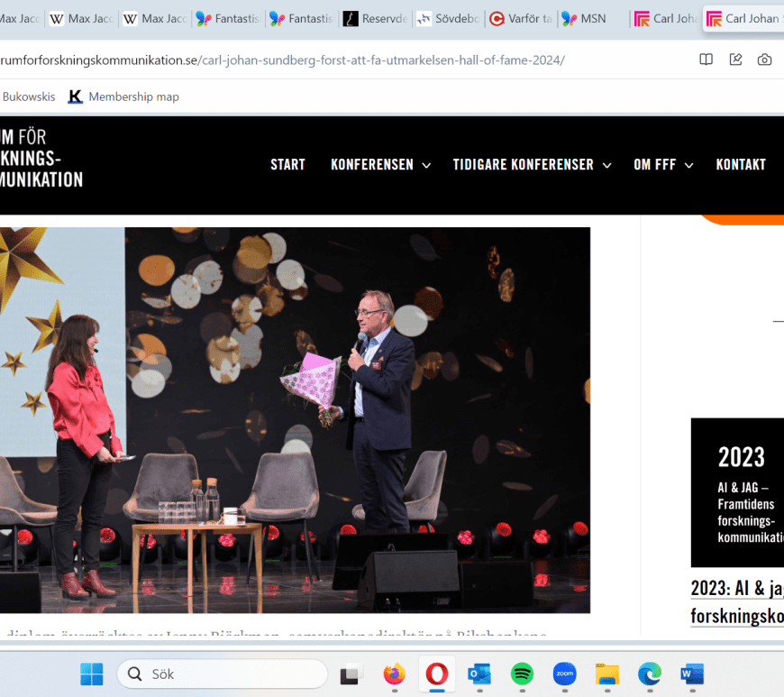Screen dimensions: 784x697
Task: Open Zoom from the taskbar
Action: click(x=564, y=674)
